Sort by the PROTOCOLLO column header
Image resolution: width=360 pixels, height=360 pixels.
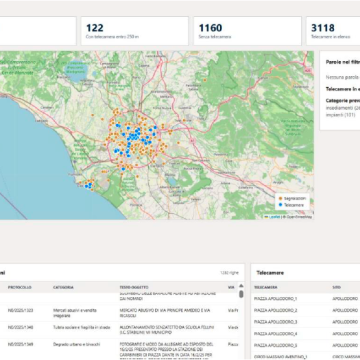click(x=20, y=287)
